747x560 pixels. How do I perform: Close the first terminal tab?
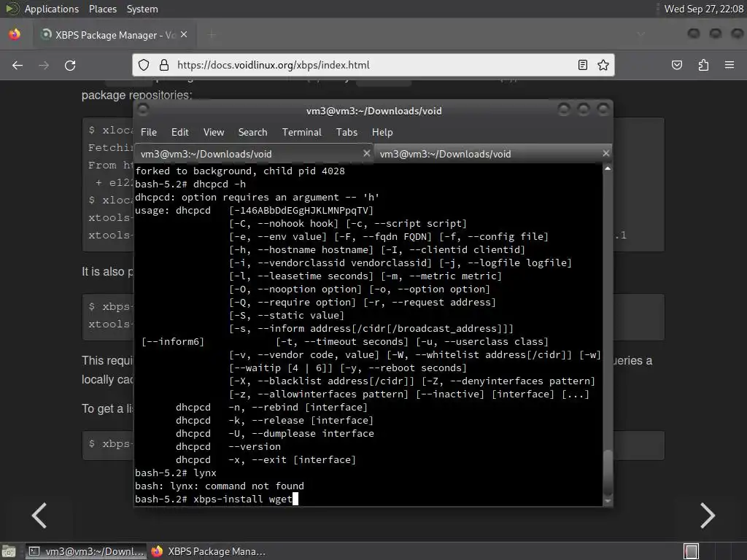366,153
